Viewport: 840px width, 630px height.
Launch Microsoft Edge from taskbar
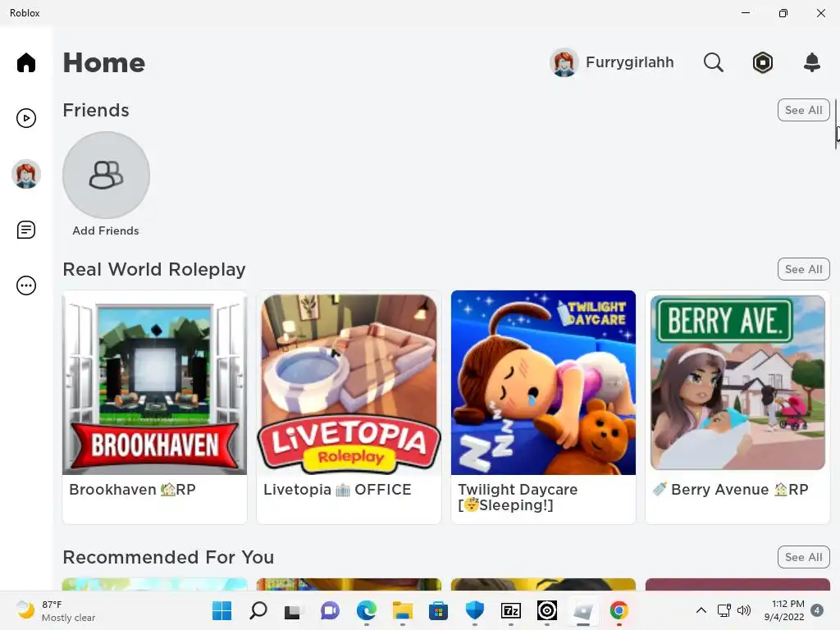pyautogui.click(x=367, y=610)
